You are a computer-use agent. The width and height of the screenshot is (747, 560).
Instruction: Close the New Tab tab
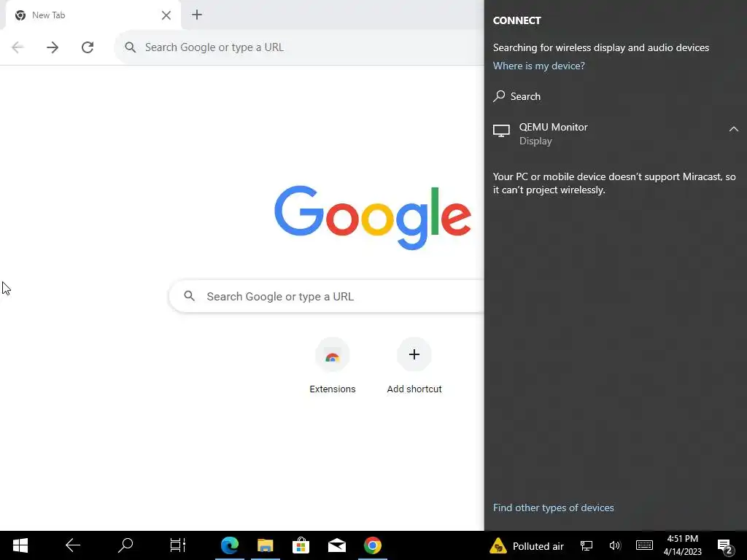click(x=166, y=15)
